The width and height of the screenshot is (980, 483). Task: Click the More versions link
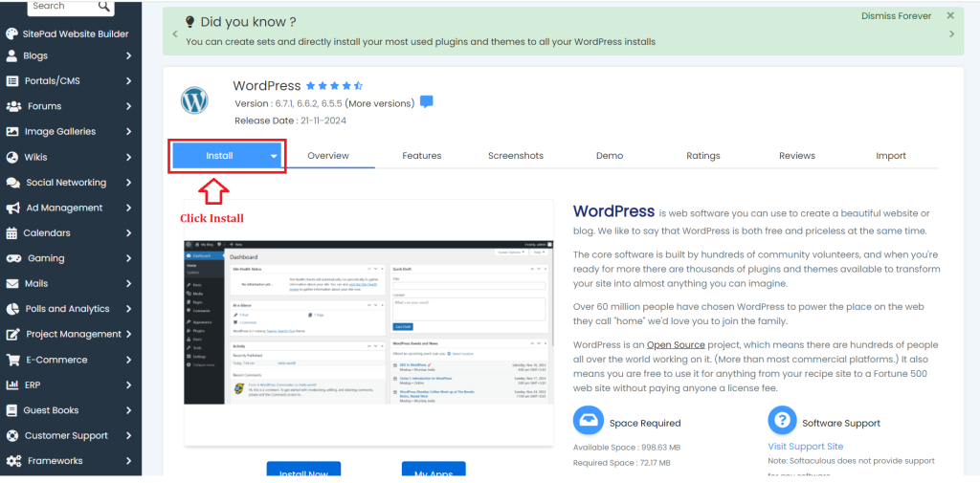(x=379, y=103)
